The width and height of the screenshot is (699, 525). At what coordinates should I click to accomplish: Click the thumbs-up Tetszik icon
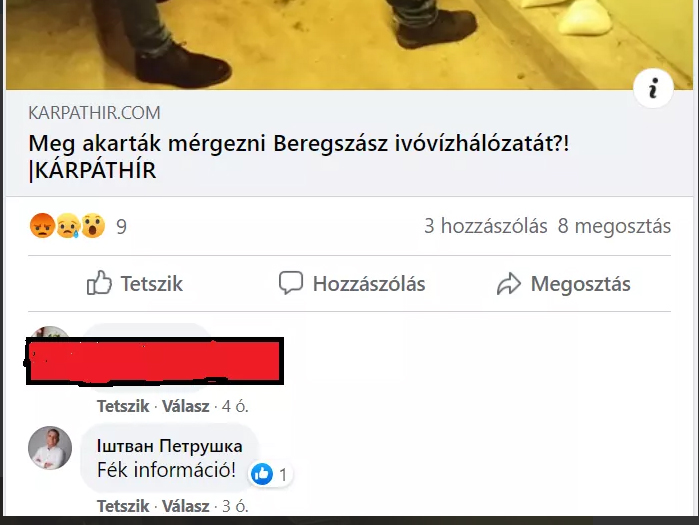pos(99,283)
